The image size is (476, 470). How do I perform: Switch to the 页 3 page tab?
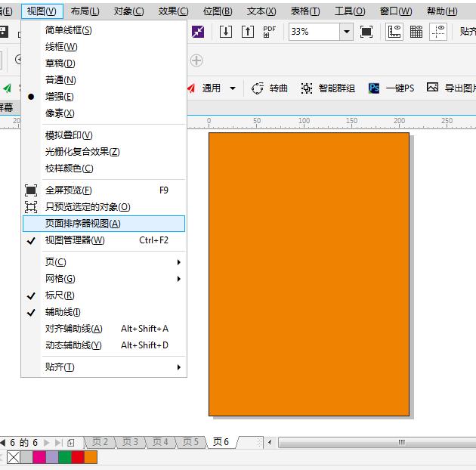coord(130,442)
